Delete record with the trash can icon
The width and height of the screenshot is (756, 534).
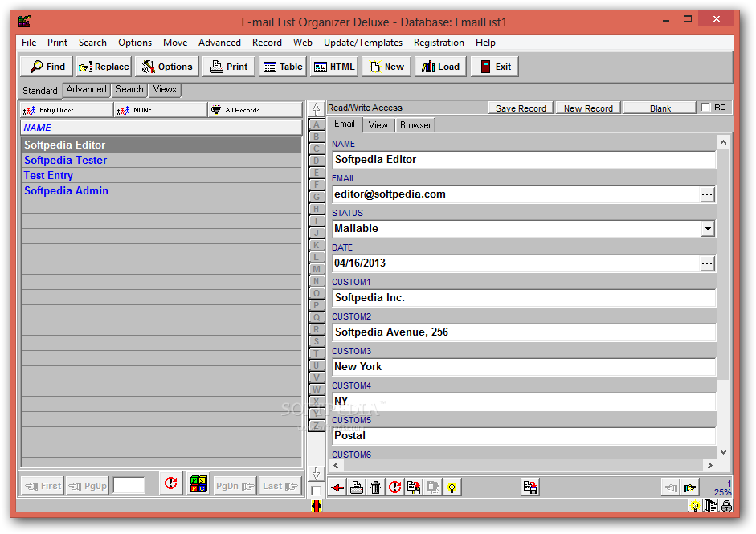tap(375, 487)
